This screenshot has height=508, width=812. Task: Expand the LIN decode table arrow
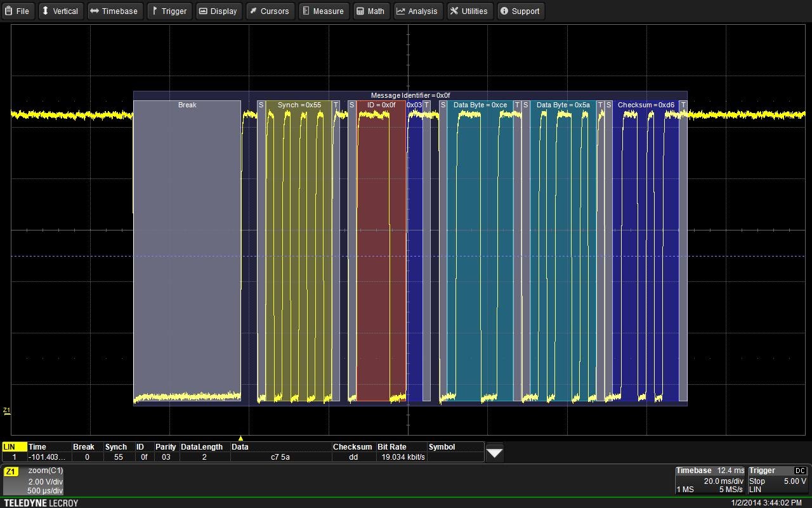pos(494,451)
